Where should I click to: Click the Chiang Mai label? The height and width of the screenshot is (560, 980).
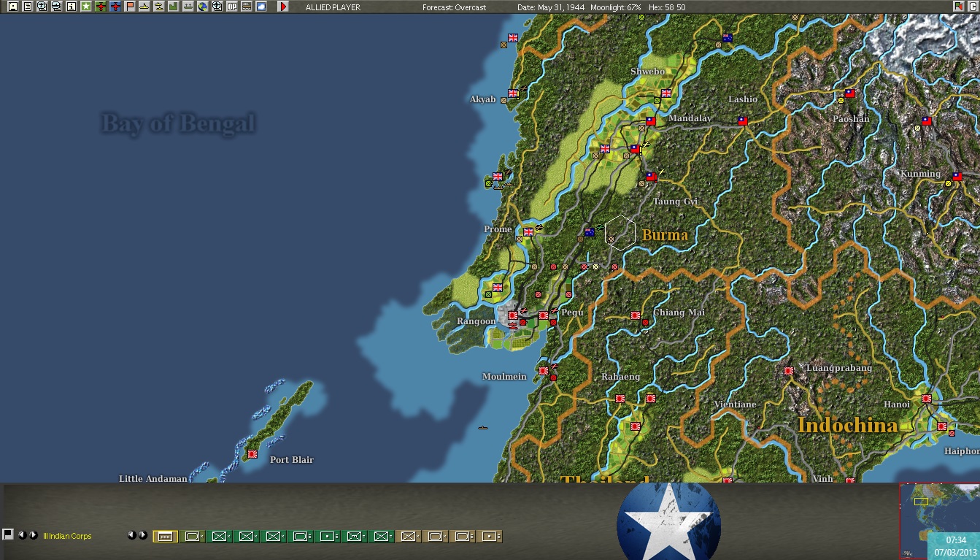[679, 312]
